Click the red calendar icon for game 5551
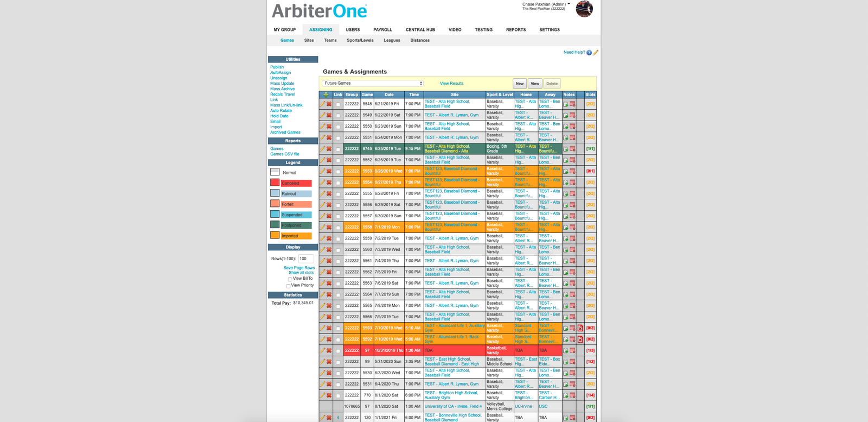 [572, 137]
